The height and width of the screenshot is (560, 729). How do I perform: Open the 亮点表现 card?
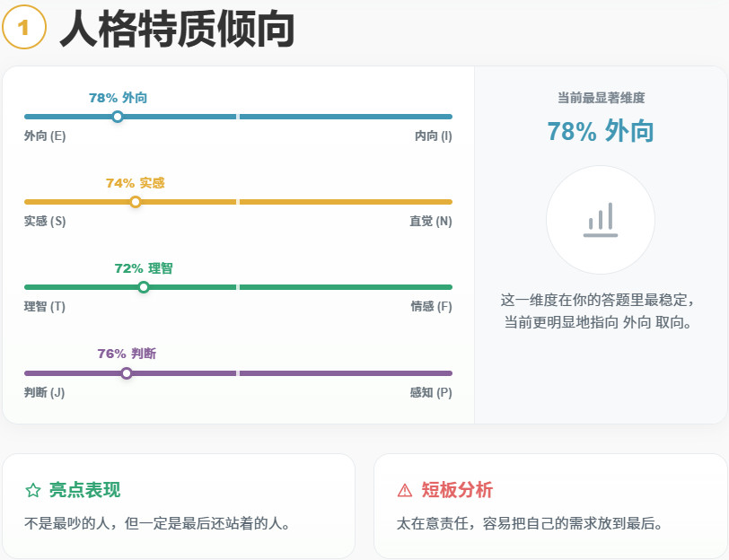[x=180, y=503]
